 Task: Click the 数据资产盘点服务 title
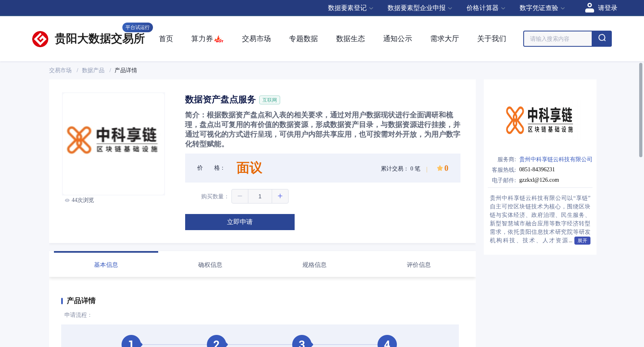(x=221, y=100)
